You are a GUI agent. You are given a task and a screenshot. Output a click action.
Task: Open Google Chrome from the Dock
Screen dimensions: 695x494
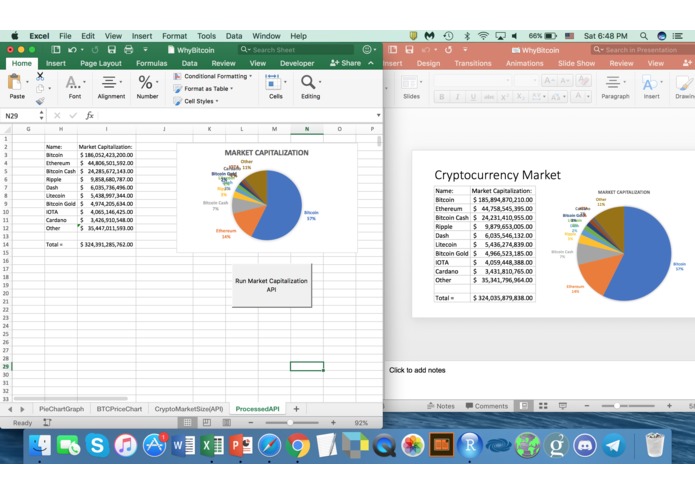pos(298,445)
